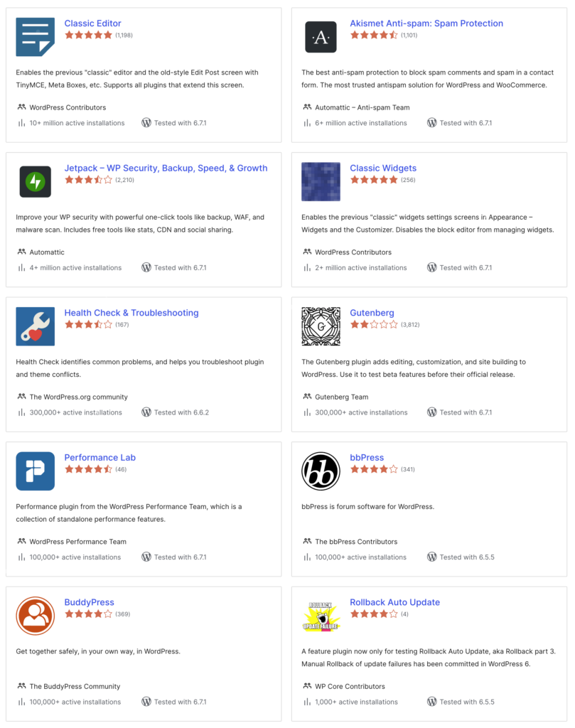View Gutenberg's 3,812 ratings
The width and height of the screenshot is (575, 728).
tap(409, 325)
